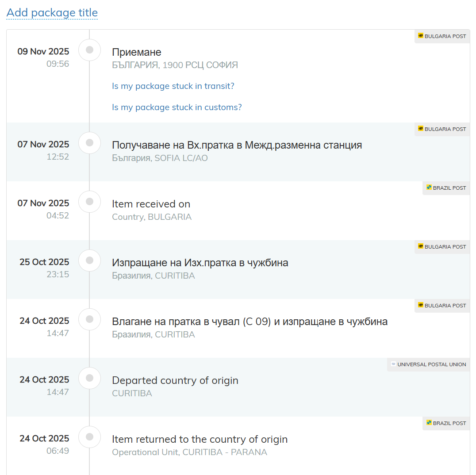Click Bulgaria Post badge on Приемане event
This screenshot has height=475, width=476.
point(442,36)
